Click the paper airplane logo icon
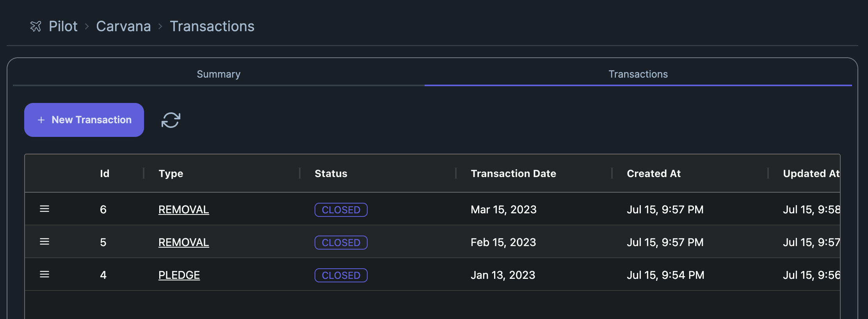 [36, 26]
